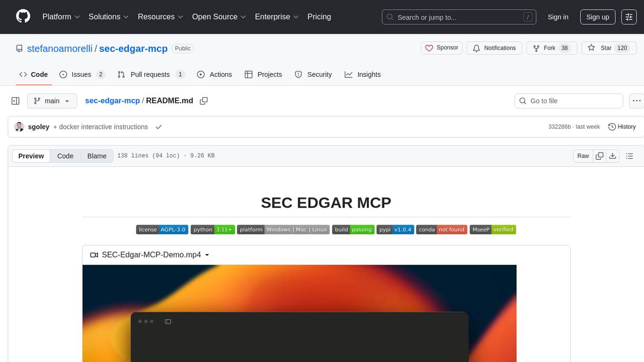Expand the Open Source menu
This screenshot has width=644, height=362.
[x=219, y=17]
